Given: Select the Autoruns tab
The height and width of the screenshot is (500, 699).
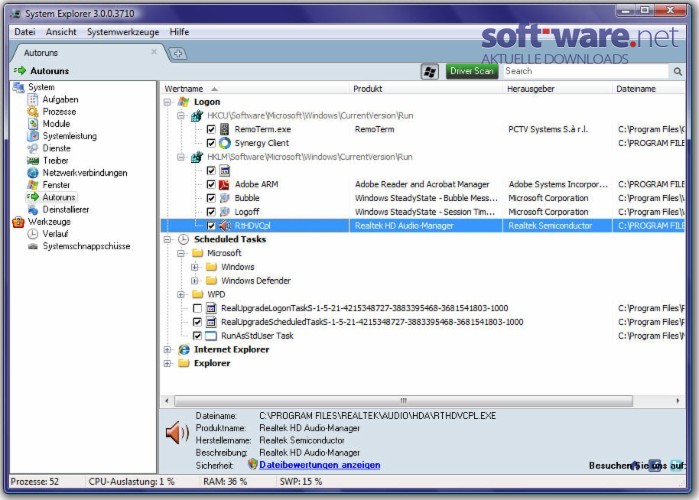Looking at the screenshot, I should tap(87, 53).
